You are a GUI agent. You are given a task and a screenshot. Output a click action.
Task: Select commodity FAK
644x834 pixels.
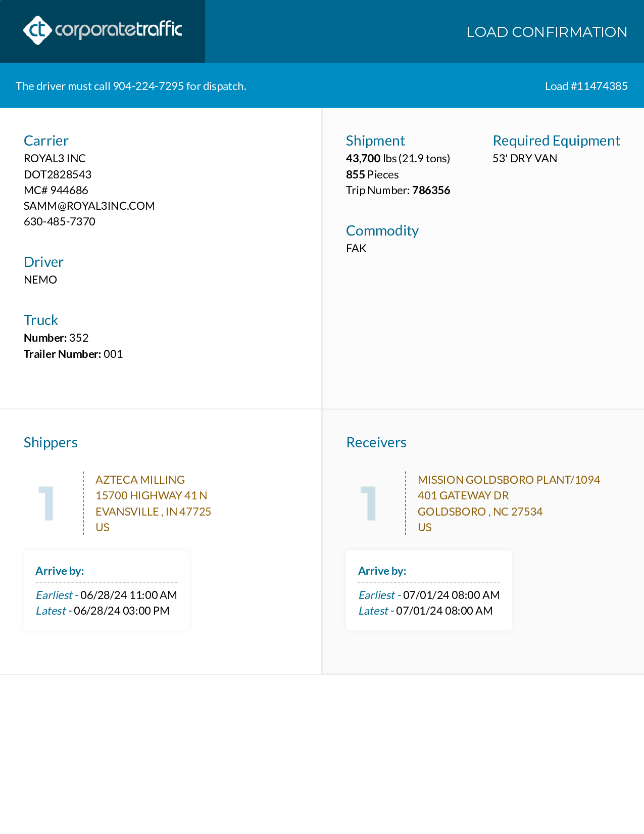point(356,248)
